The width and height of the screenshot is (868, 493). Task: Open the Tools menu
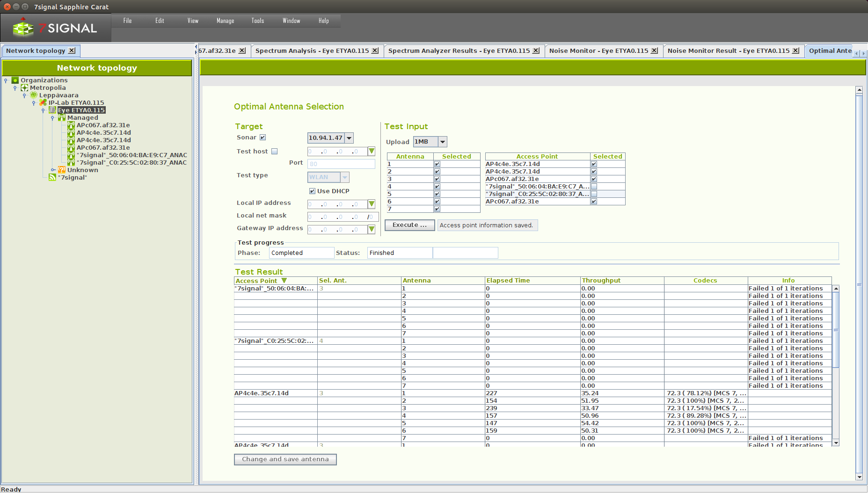257,21
